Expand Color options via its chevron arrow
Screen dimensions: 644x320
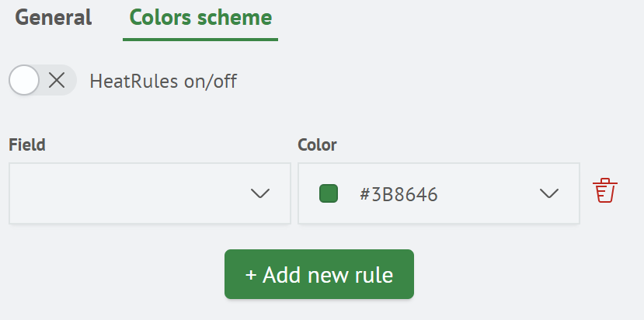click(x=549, y=193)
